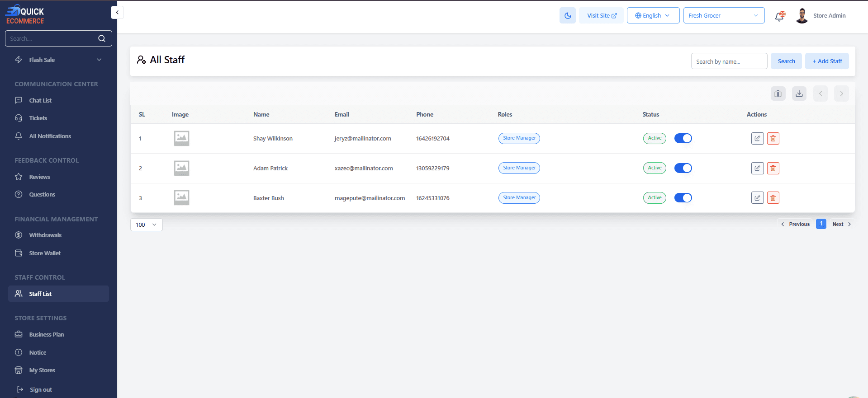
Task: Open the notifications bell
Action: (x=779, y=16)
